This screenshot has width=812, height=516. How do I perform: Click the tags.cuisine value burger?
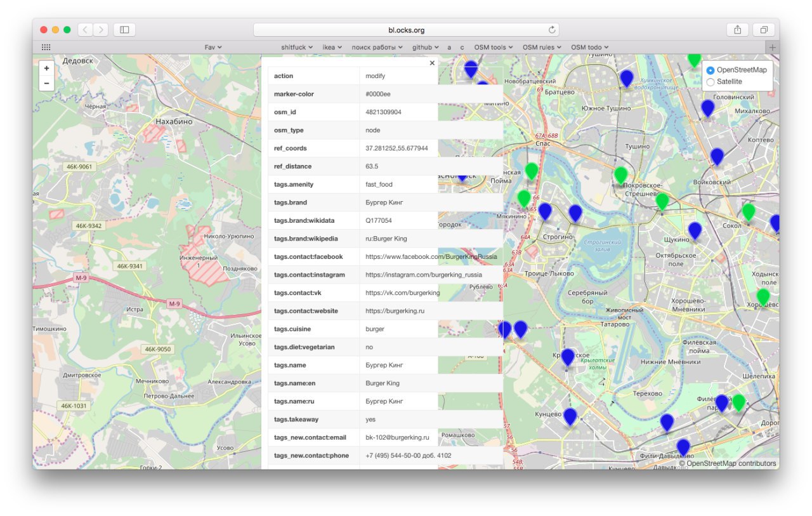tap(375, 329)
